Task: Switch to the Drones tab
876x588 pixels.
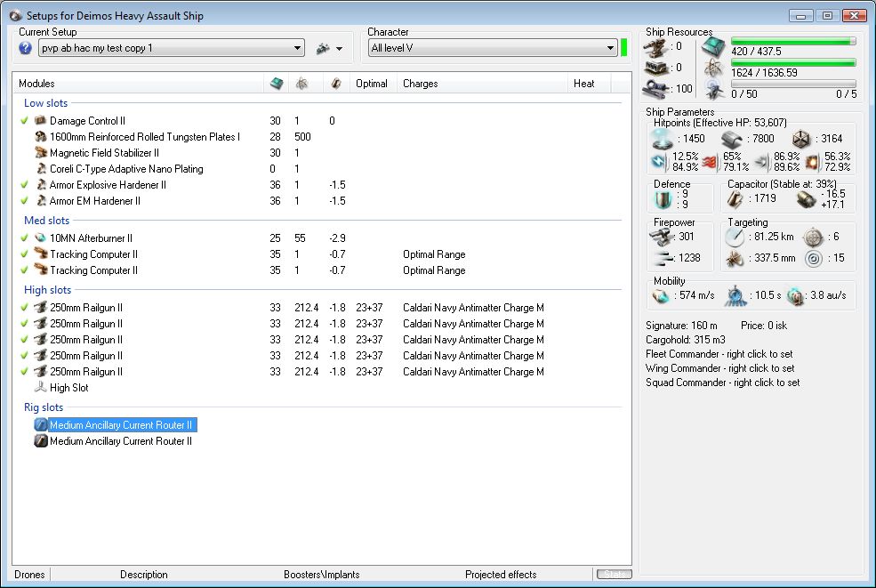Action: [x=29, y=574]
